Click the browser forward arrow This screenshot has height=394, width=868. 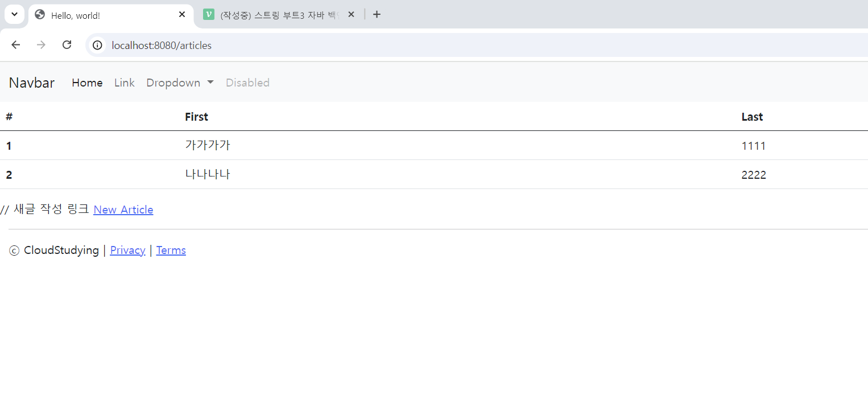[x=41, y=45]
